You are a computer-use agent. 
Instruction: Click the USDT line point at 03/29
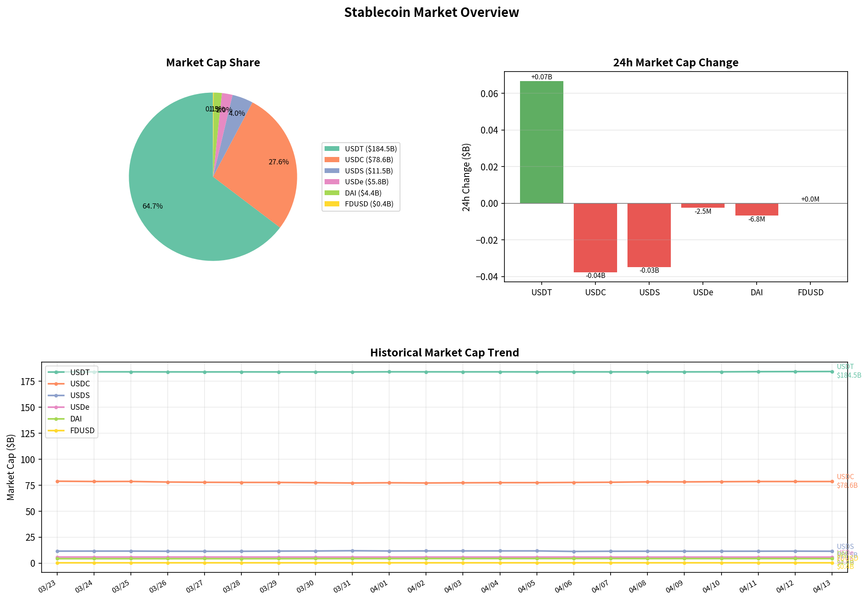pyautogui.click(x=279, y=372)
